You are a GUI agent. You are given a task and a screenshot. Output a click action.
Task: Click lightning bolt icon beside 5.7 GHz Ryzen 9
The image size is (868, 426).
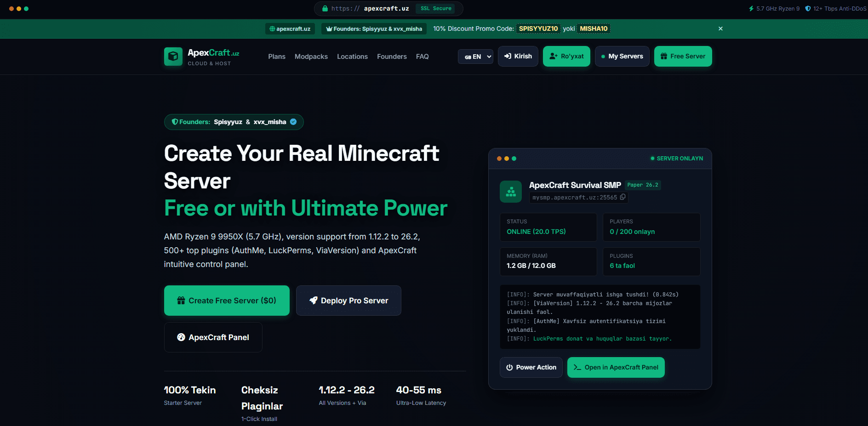tap(751, 9)
